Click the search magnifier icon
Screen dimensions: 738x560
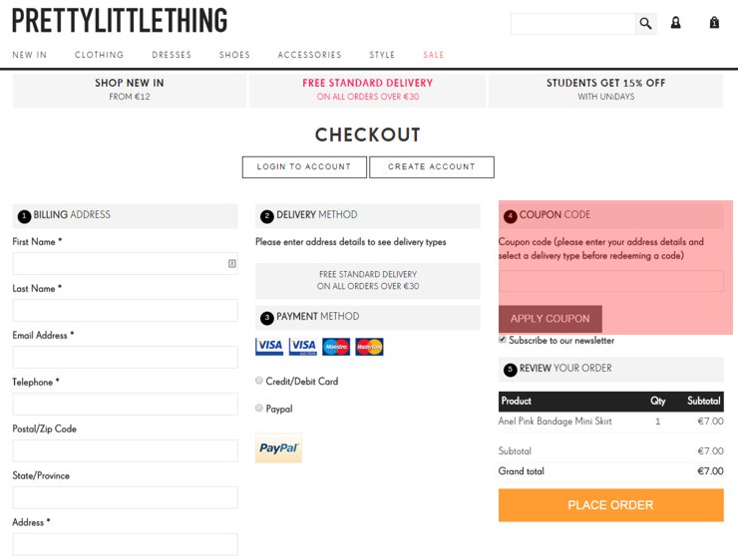[x=645, y=23]
